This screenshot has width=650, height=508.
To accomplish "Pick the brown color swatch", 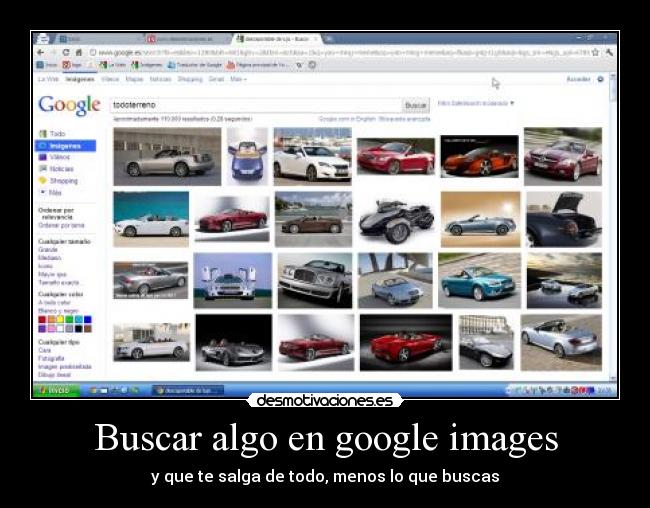I will tap(87, 328).
